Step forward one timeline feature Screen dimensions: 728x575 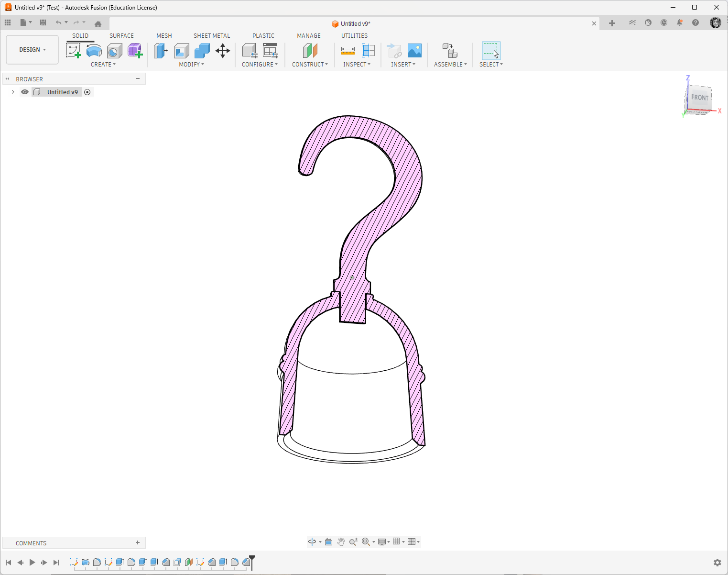coord(44,563)
